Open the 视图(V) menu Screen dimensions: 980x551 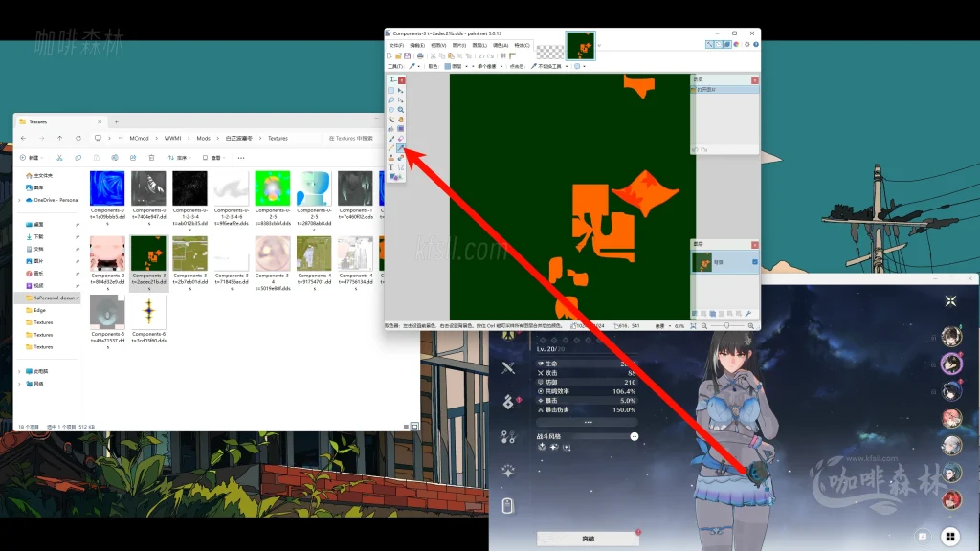click(438, 45)
